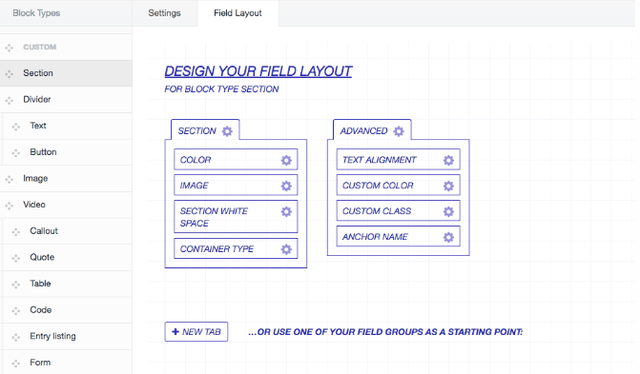Select the TEXT ALIGNMENT field box
The image size is (640, 374).
click(x=398, y=160)
